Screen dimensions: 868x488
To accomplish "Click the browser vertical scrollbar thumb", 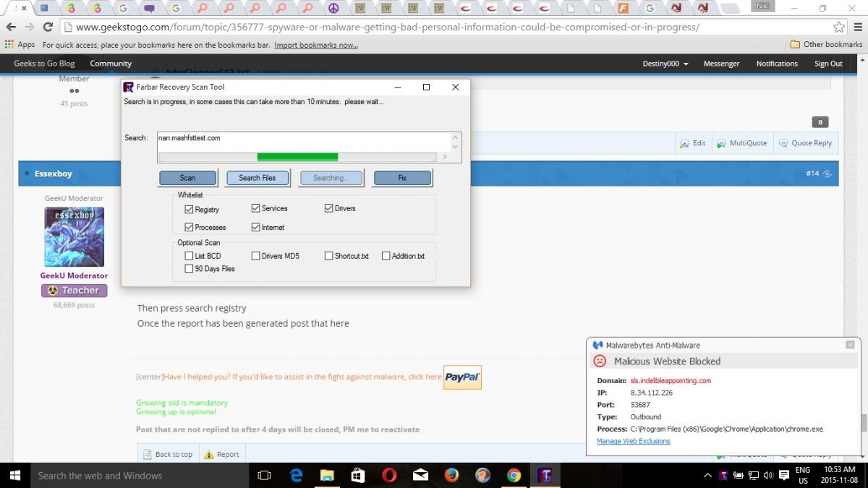I will point(864,422).
